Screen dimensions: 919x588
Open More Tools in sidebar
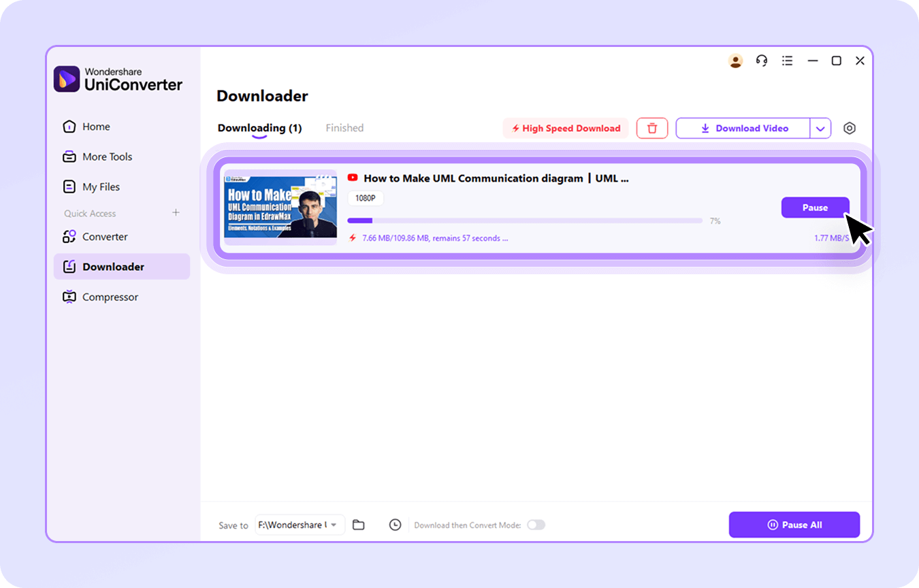(x=122, y=157)
